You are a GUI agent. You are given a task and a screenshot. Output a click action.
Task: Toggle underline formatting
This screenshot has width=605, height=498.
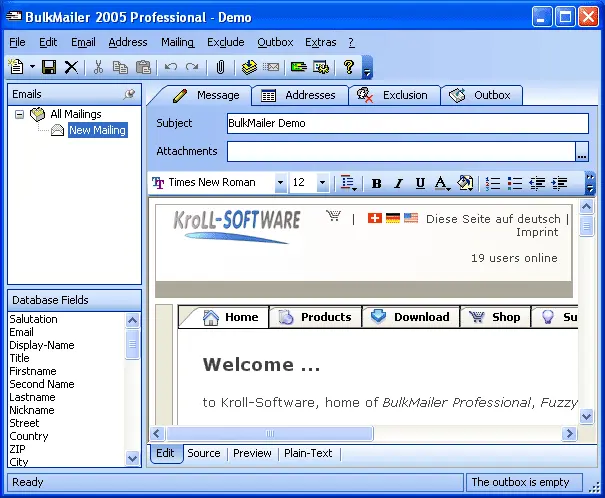[x=420, y=183]
